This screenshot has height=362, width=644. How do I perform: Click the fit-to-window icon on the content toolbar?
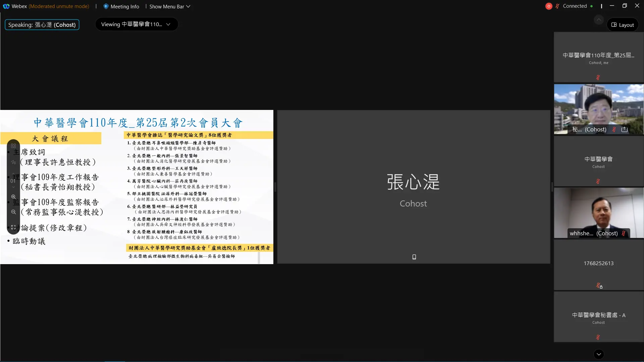click(x=13, y=227)
